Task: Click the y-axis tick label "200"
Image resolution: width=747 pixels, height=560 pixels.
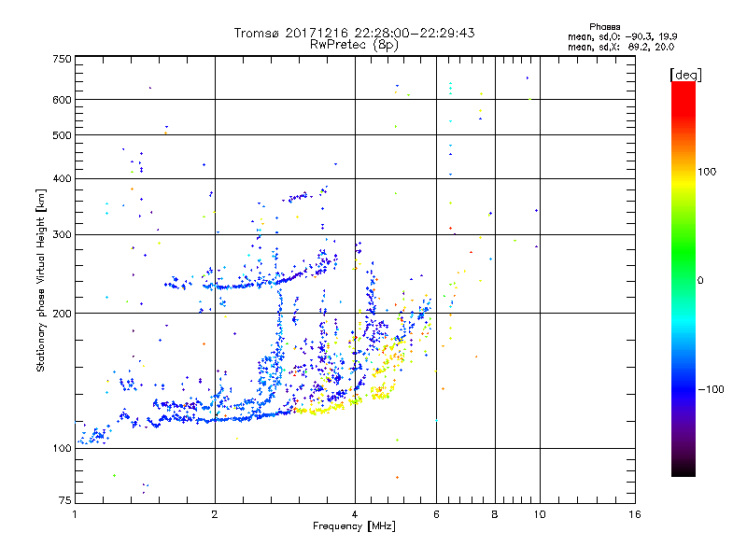Action: (x=63, y=314)
